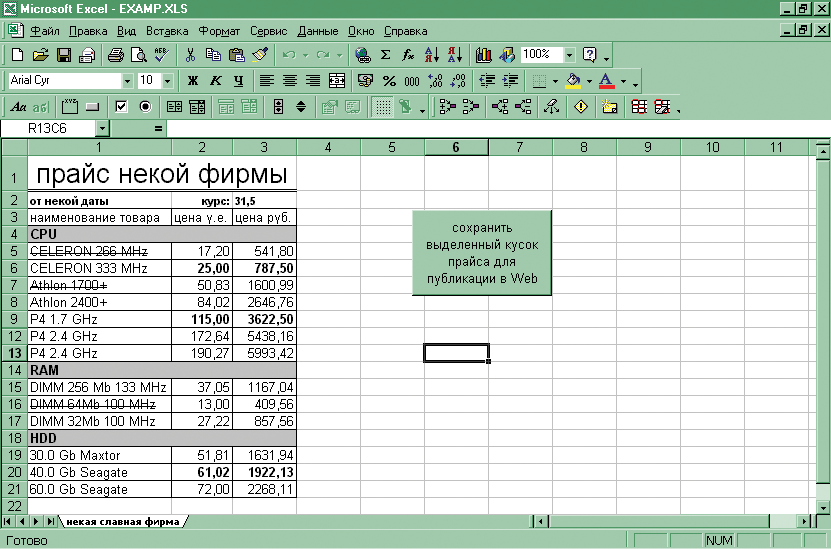This screenshot has width=831, height=549.
Task: Toggle italic К formatting
Action: 216,81
